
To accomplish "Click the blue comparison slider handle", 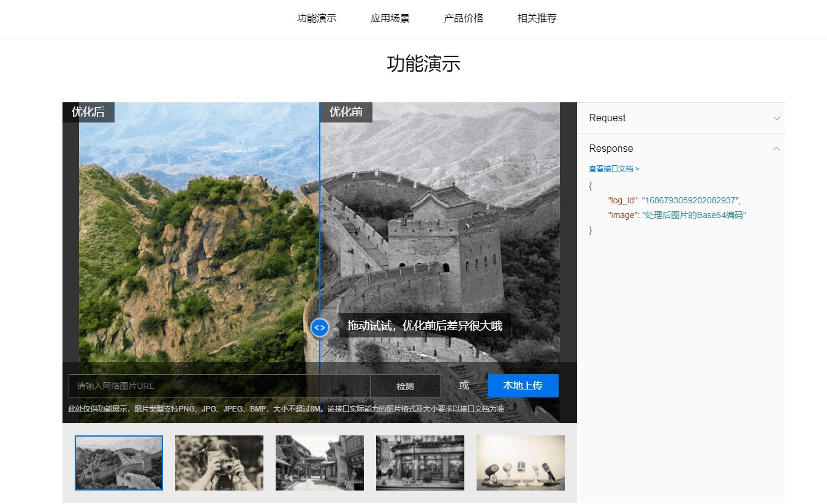I will (319, 327).
